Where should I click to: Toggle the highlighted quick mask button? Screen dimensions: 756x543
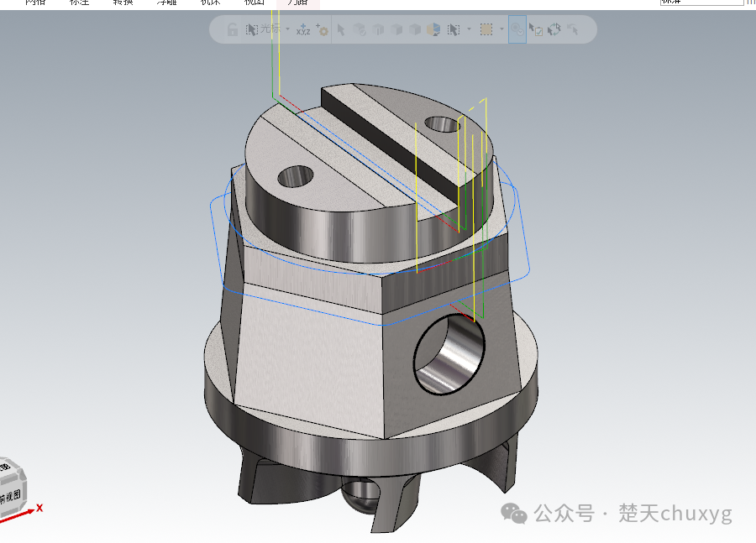point(517,30)
